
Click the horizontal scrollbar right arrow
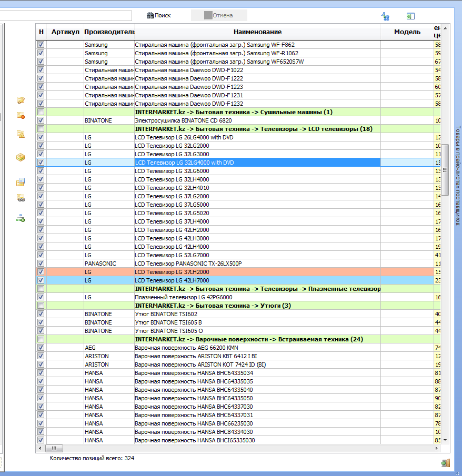437,448
